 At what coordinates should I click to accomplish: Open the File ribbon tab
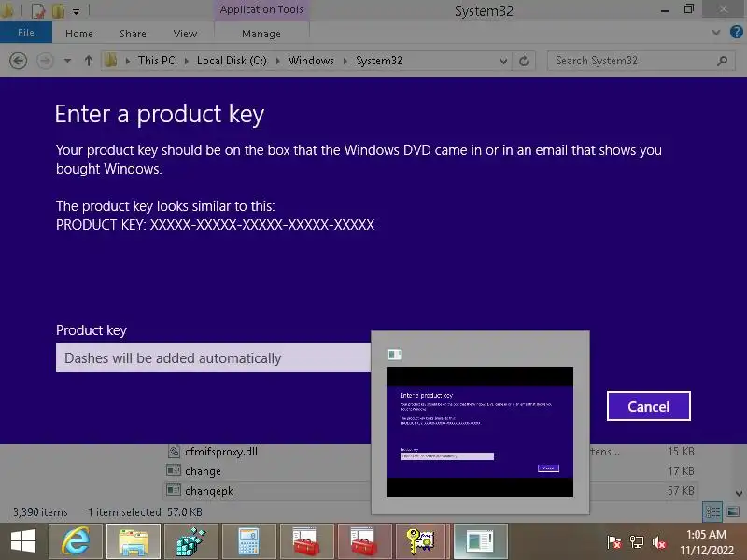click(26, 33)
